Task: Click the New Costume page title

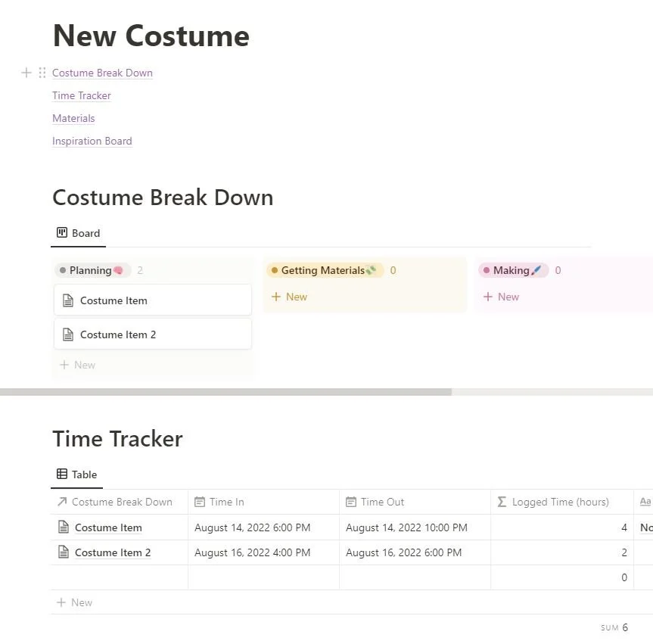Action: click(151, 36)
